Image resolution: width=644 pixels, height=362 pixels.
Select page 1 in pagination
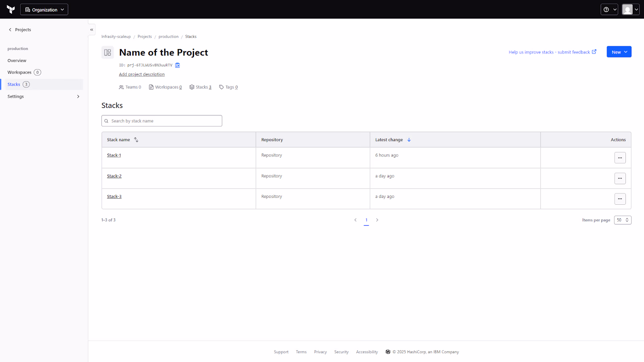[366, 220]
